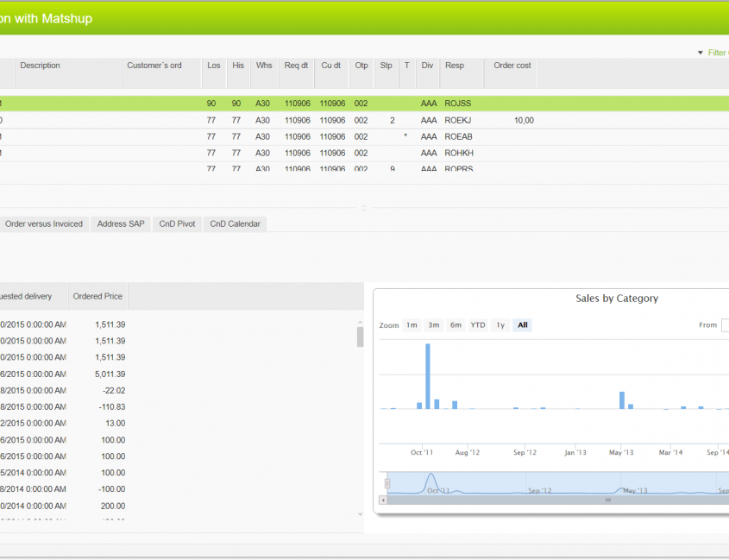Switch to the Address SAP tab
Viewport: 729px width, 560px height.
click(x=121, y=223)
